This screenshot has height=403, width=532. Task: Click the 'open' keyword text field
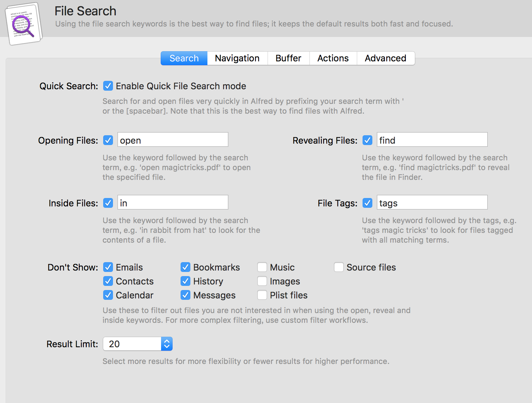pos(173,140)
